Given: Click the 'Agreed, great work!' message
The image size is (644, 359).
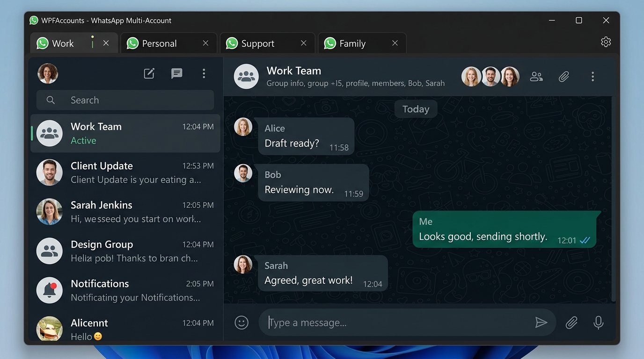Looking at the screenshot, I should [x=323, y=273].
